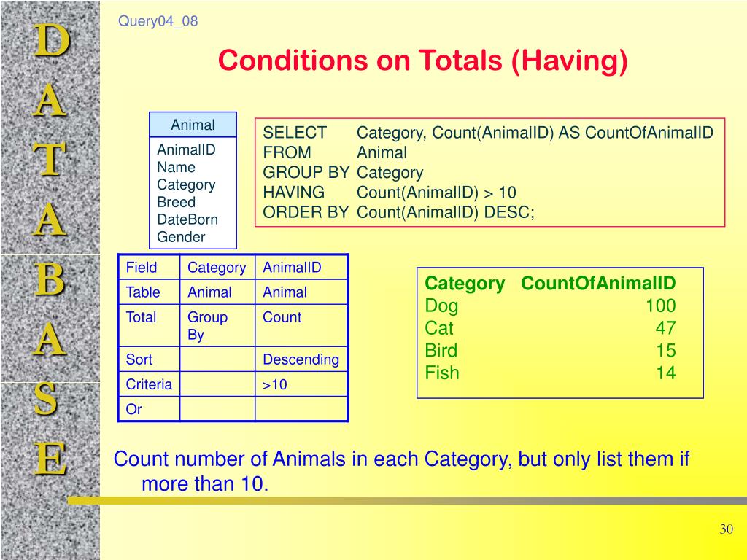Image resolution: width=747 pixels, height=560 pixels.
Task: Click the "Animal" header of the table box
Action: pos(193,125)
